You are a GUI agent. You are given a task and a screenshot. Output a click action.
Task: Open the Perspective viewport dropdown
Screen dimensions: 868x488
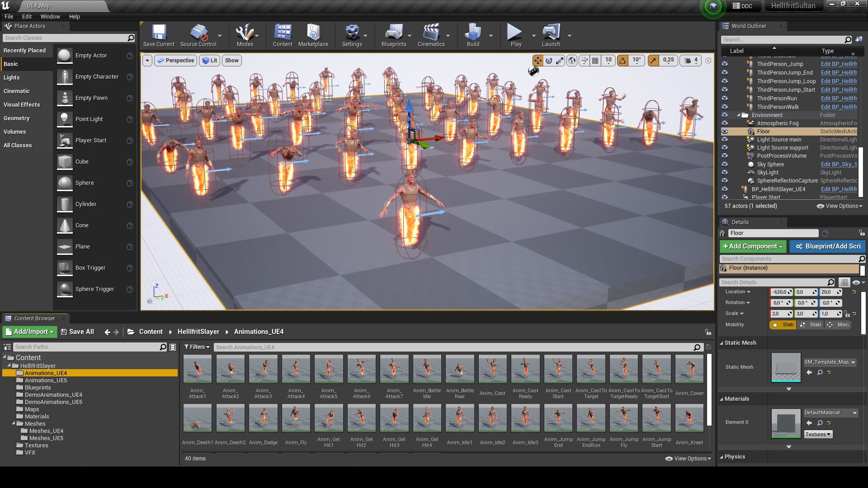[175, 61]
